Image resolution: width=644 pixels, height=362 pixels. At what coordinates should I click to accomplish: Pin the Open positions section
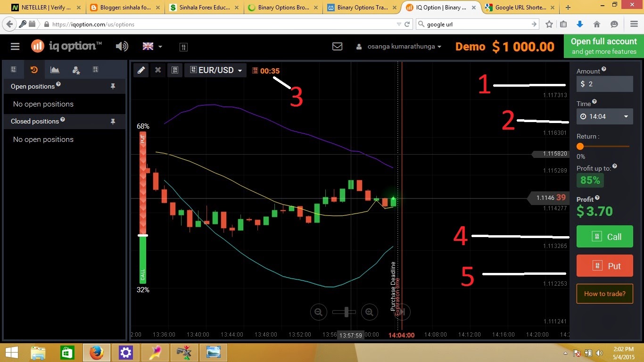[113, 86]
